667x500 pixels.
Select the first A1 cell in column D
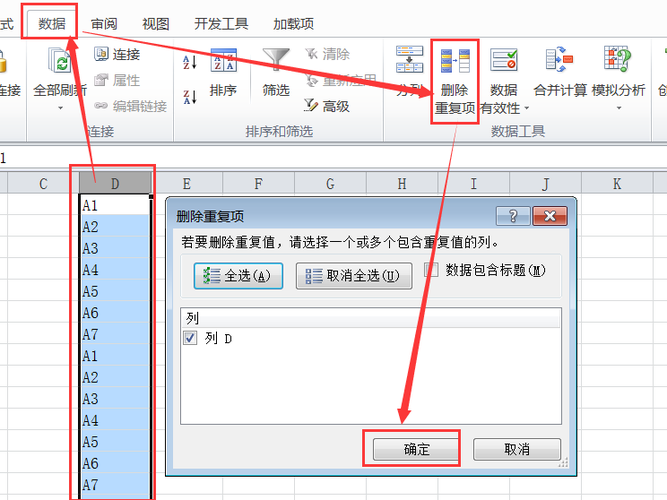115,205
